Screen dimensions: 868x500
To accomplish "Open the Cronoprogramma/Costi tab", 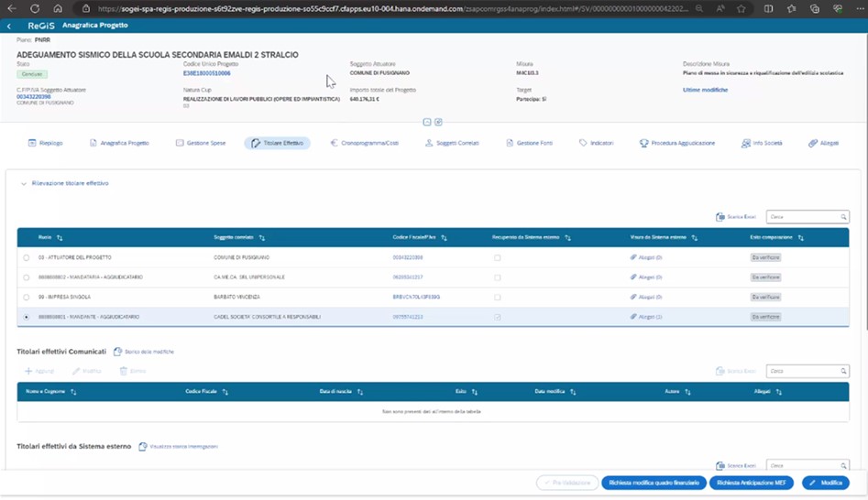I will 364,144.
